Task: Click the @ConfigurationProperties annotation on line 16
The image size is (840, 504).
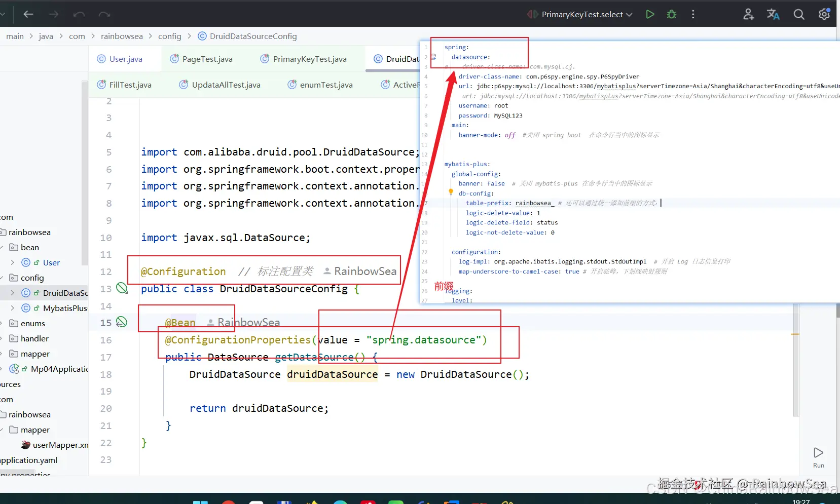Action: pyautogui.click(x=238, y=340)
